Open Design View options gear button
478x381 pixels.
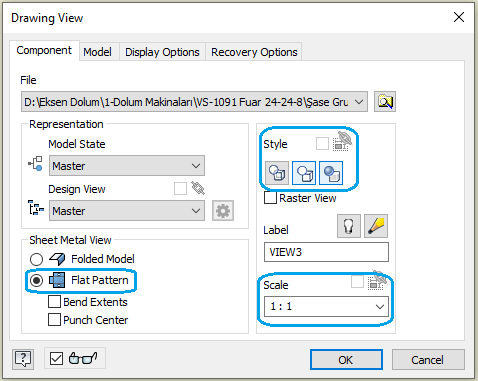coord(223,211)
